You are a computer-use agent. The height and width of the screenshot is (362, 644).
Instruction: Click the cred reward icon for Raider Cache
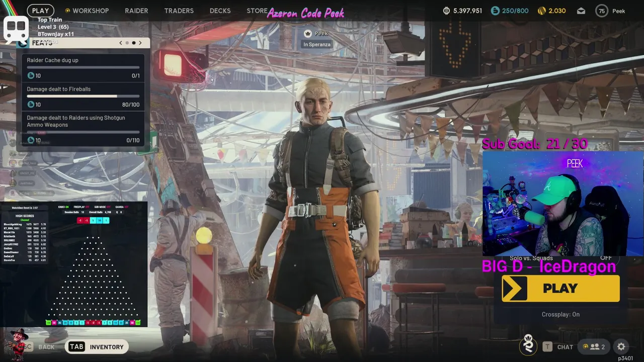pyautogui.click(x=31, y=75)
